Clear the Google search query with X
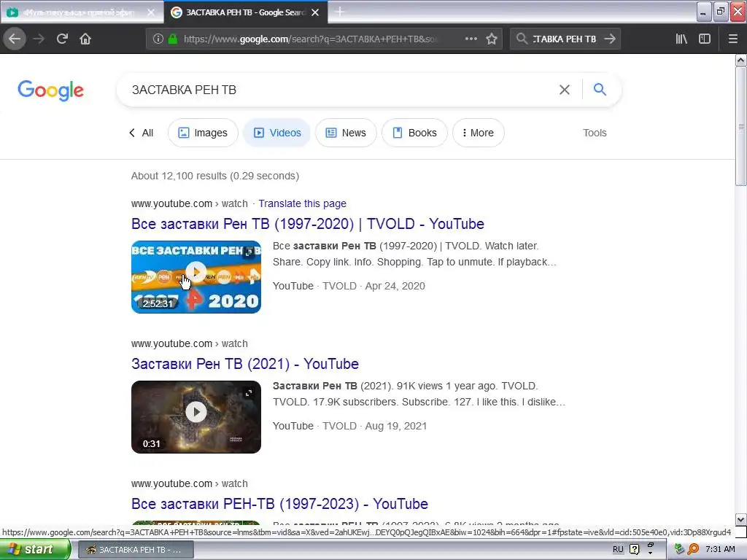 pos(565,90)
